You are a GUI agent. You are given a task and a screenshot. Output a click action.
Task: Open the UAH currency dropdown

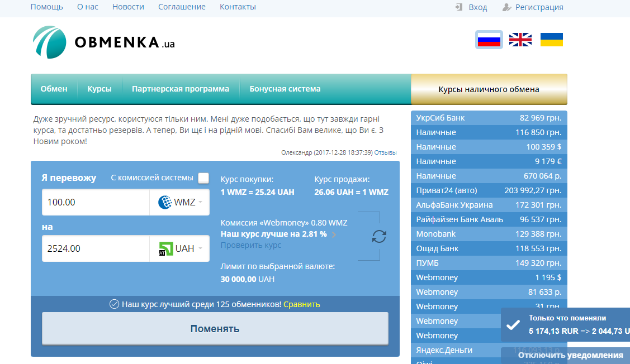pos(201,248)
